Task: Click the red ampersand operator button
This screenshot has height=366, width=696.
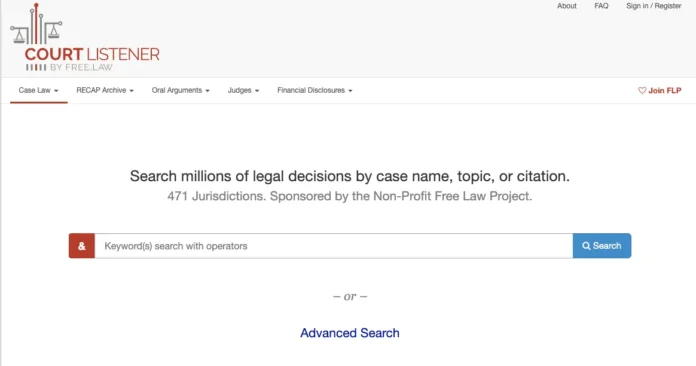Action: pyautogui.click(x=82, y=246)
